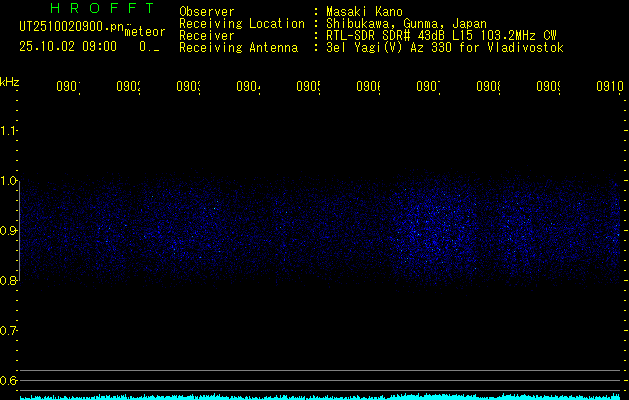Click the 0905 time axis marker
Screen dimensions: 629x400
click(x=308, y=87)
